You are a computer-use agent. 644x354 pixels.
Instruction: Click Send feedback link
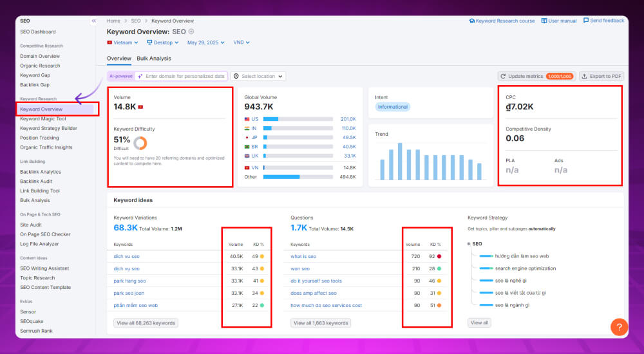[x=603, y=21]
